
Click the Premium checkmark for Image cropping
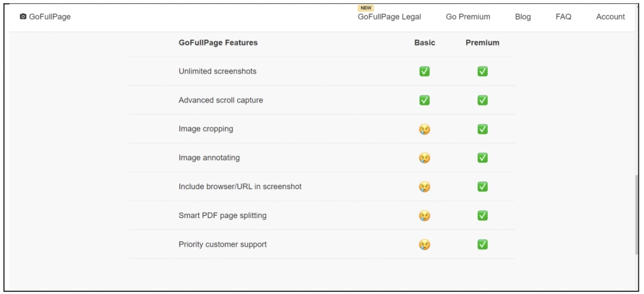482,129
